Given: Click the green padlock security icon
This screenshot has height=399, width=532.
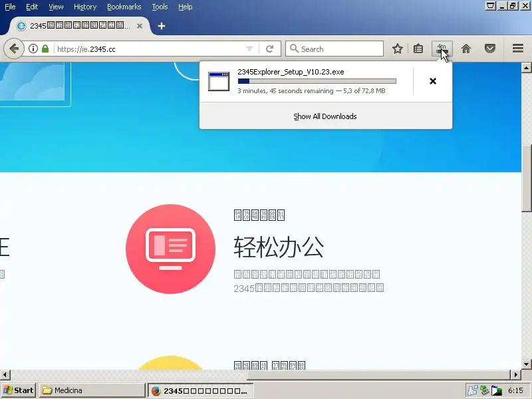Looking at the screenshot, I should tap(45, 49).
